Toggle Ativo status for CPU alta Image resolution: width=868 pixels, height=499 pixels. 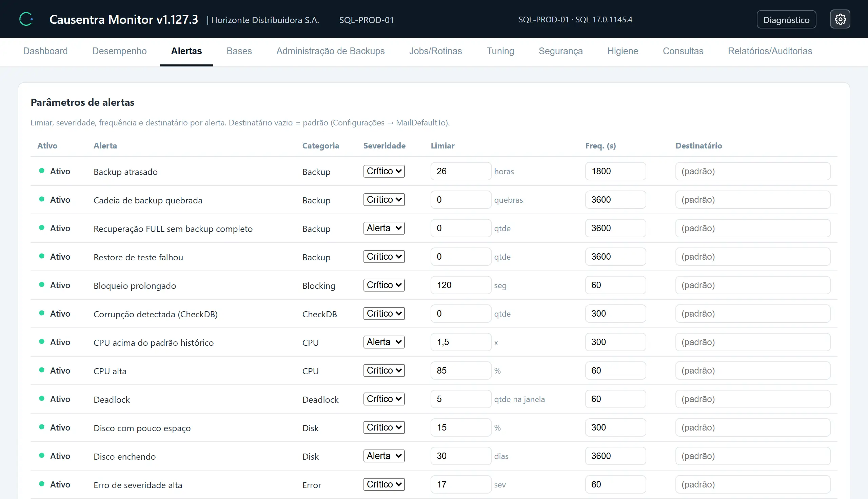(55, 370)
